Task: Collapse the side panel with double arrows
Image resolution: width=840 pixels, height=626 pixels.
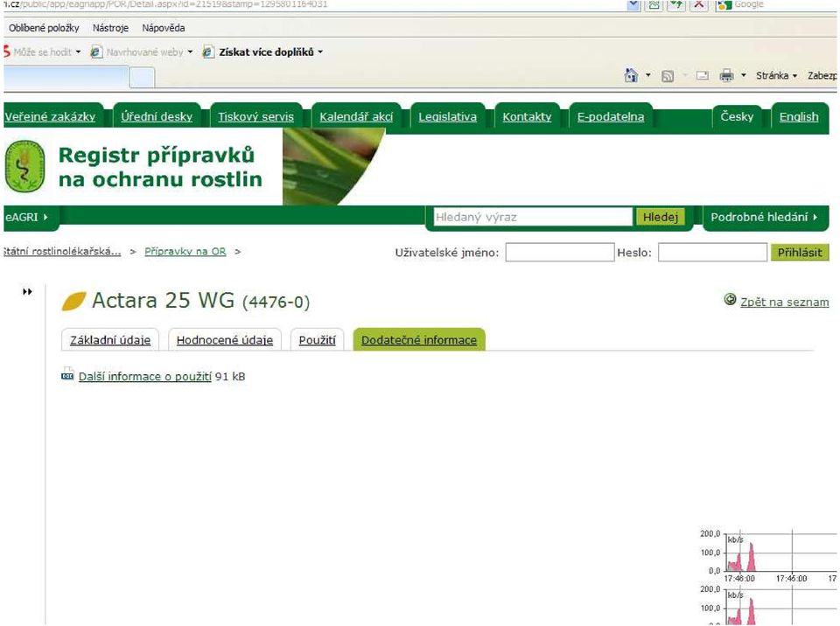Action: (27, 292)
